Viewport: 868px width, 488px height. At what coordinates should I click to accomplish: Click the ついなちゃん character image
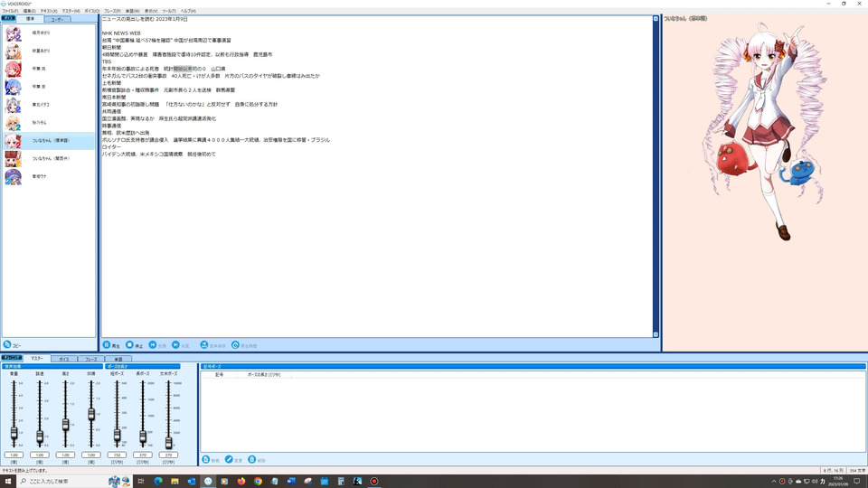tap(765, 133)
